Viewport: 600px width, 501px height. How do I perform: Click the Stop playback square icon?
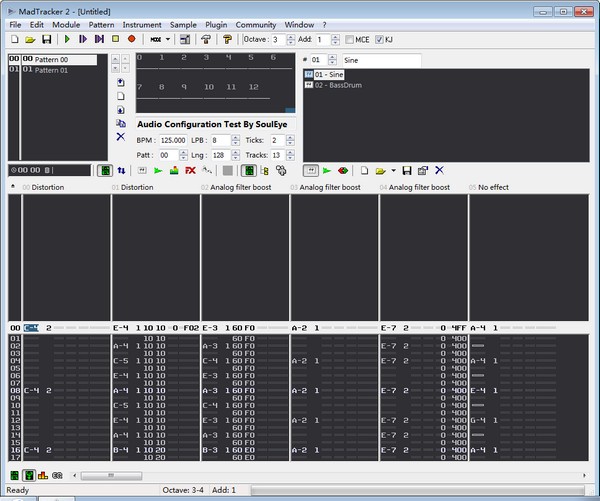tap(115, 40)
